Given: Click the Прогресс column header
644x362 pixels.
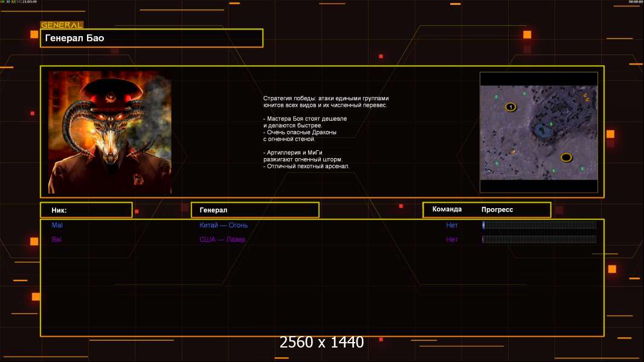Looking at the screenshot, I should click(497, 209).
